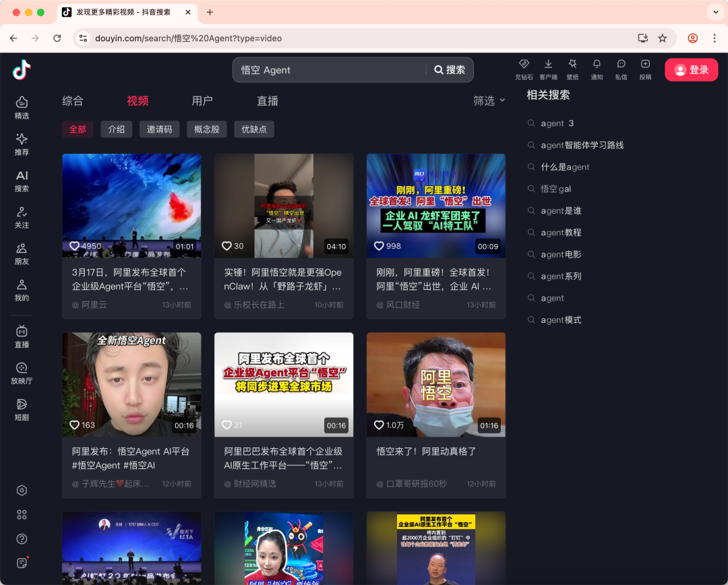Viewport: 728px width, 585px height.
Task: Switch to the 用户 tab
Action: (x=202, y=100)
